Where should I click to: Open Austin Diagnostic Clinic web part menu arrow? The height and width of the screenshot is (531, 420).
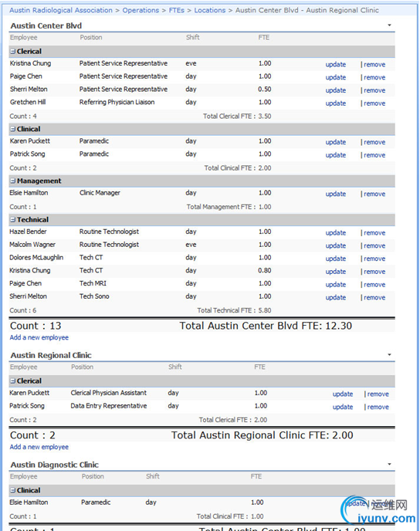click(x=390, y=465)
